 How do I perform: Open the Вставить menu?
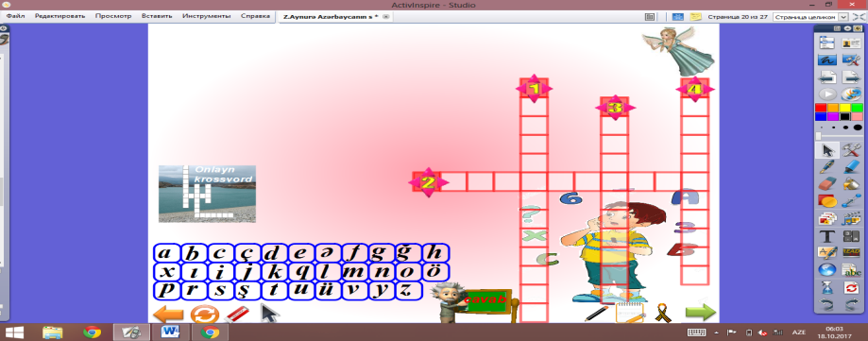pos(157,16)
